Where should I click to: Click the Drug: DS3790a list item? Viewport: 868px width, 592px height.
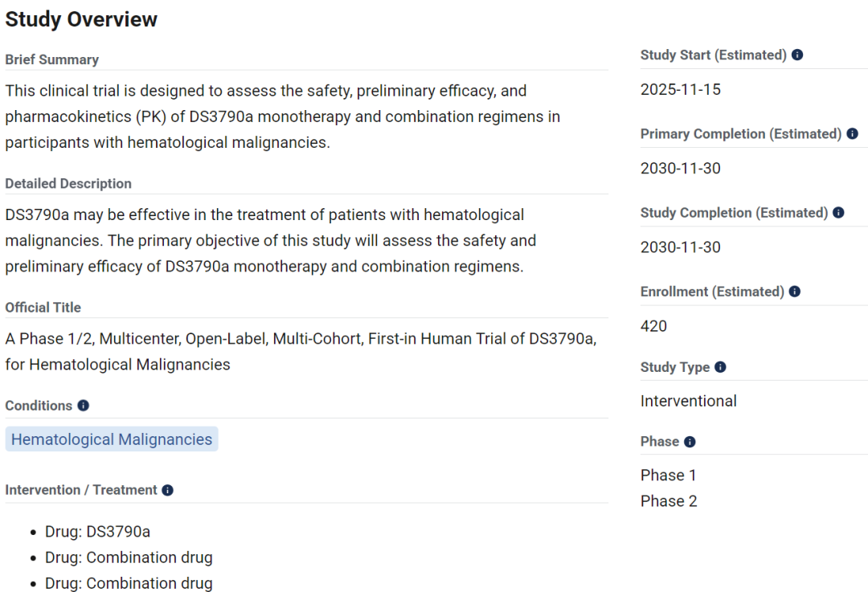coord(97,532)
